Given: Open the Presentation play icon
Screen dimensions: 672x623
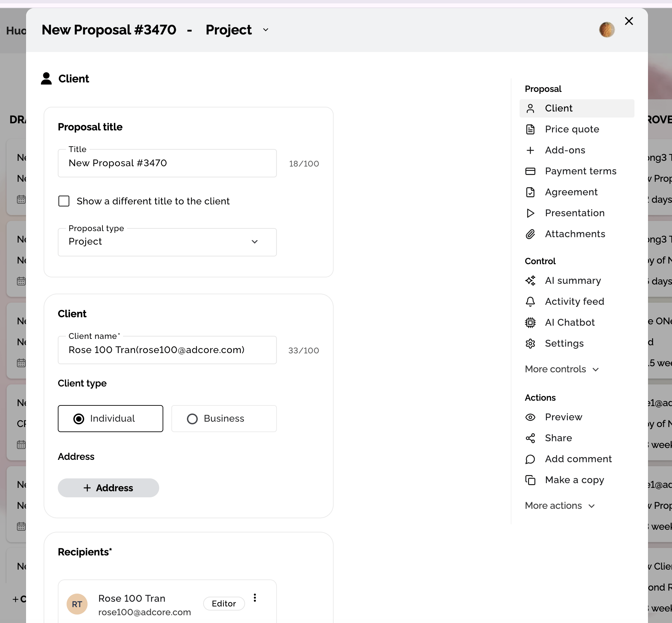Looking at the screenshot, I should pyautogui.click(x=530, y=213).
